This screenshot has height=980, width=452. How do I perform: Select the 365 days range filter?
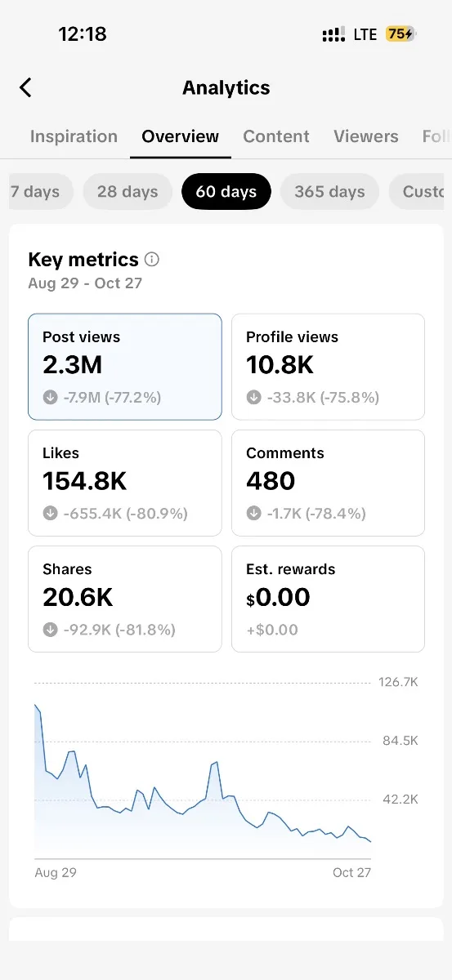tap(329, 192)
